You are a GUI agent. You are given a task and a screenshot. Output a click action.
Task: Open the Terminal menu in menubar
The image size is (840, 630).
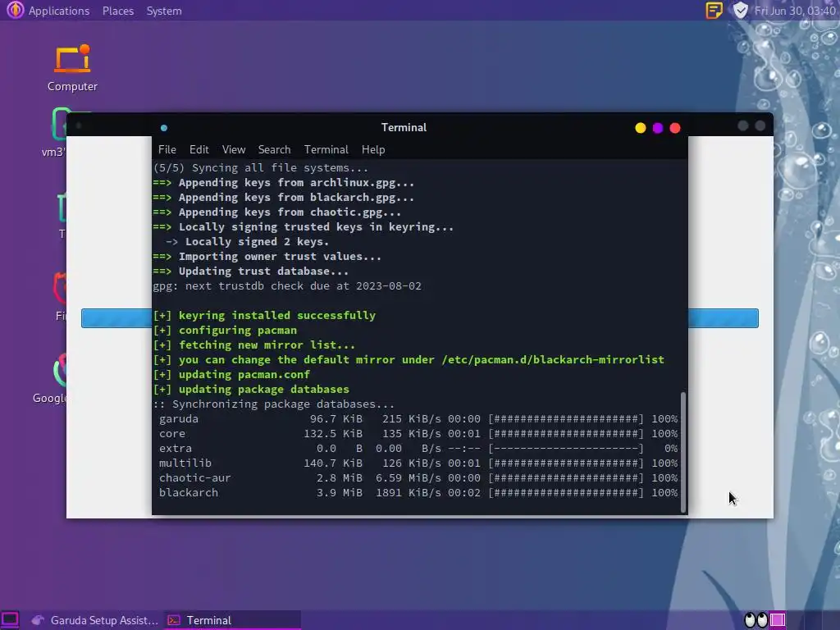coord(326,149)
